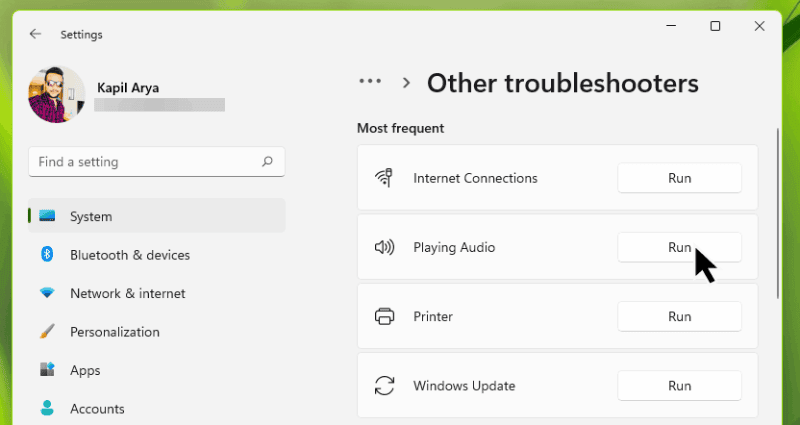The width and height of the screenshot is (800, 425).
Task: Click the Playing Audio speaker icon
Action: coord(384,247)
